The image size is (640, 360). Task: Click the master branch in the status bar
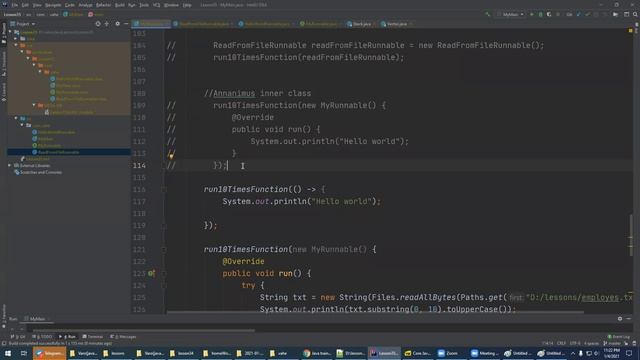click(613, 344)
